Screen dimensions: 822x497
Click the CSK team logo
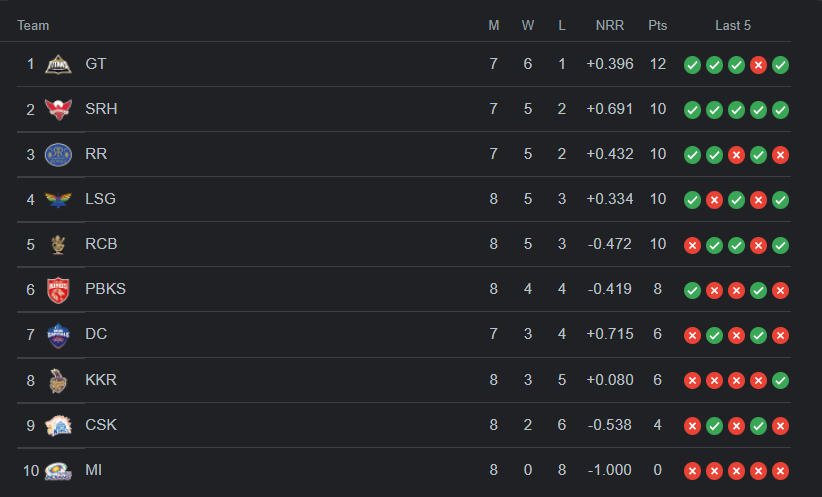[59, 425]
